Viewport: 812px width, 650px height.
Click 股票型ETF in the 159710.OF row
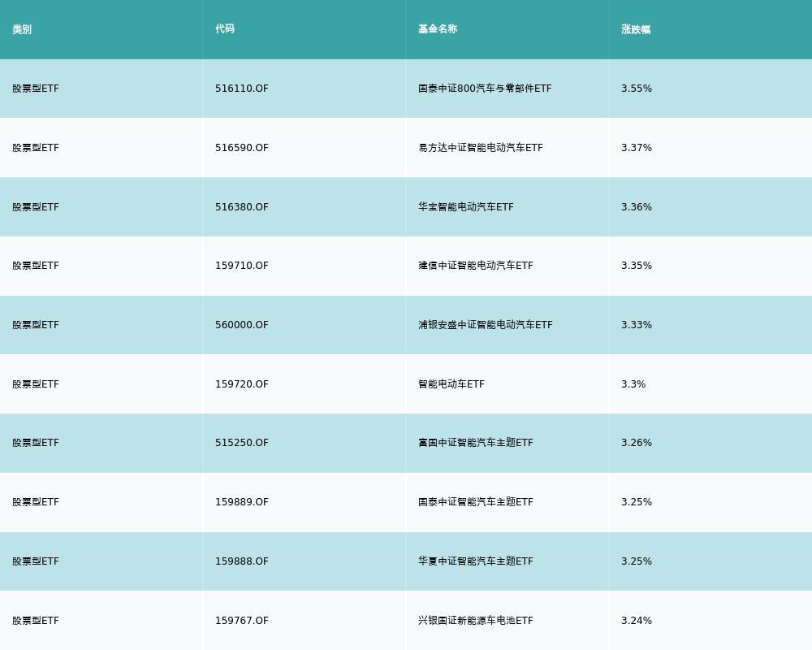(36, 266)
